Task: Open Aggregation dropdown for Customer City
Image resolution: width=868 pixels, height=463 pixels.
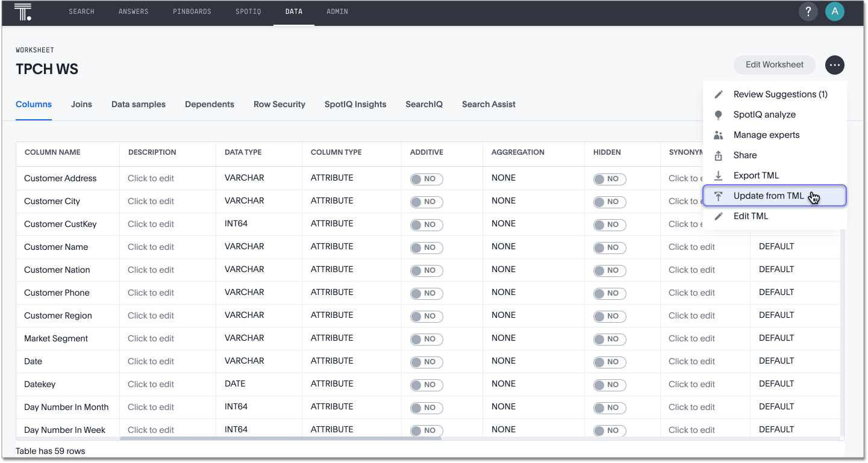Action: (504, 201)
